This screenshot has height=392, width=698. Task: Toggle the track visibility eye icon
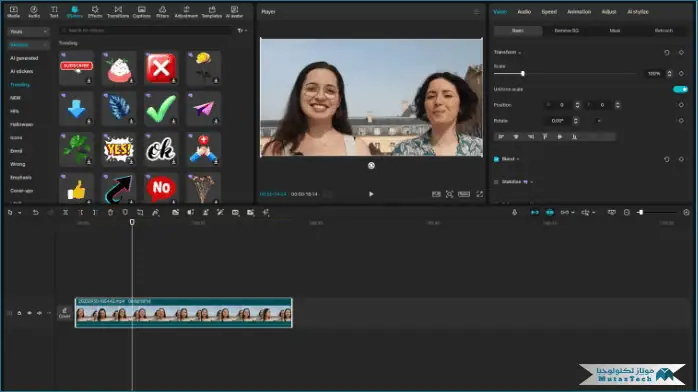coord(29,313)
